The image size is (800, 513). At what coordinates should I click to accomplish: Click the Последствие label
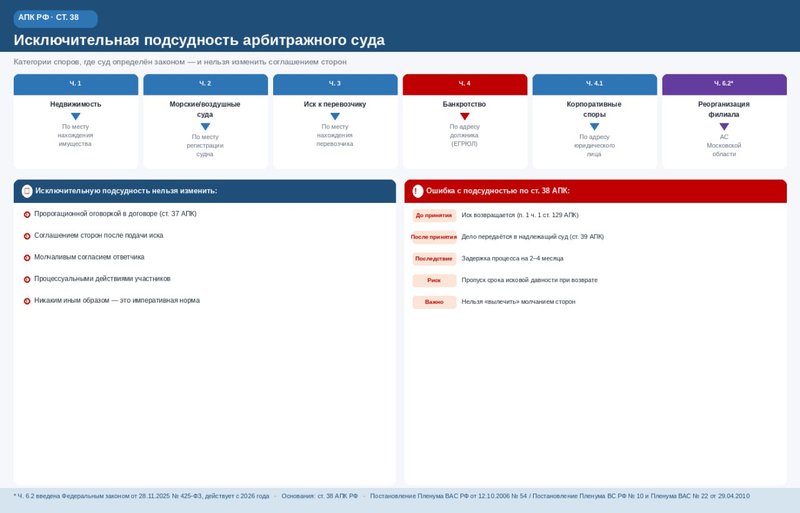click(434, 259)
